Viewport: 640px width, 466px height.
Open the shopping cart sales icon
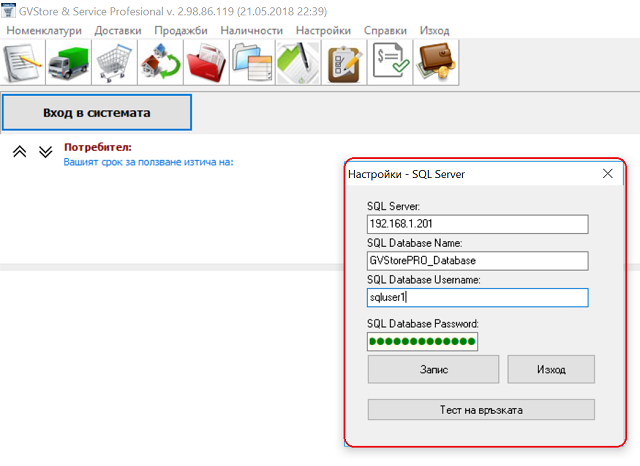[115, 62]
